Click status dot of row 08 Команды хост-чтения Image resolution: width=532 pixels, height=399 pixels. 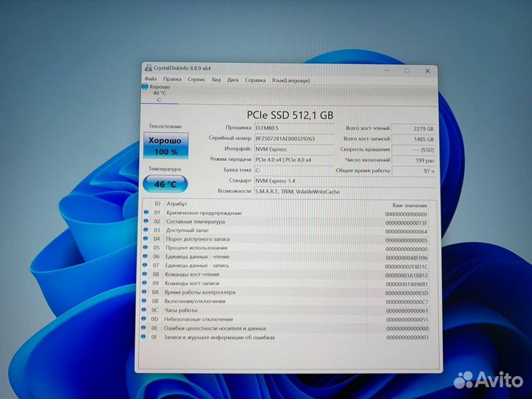click(145, 274)
